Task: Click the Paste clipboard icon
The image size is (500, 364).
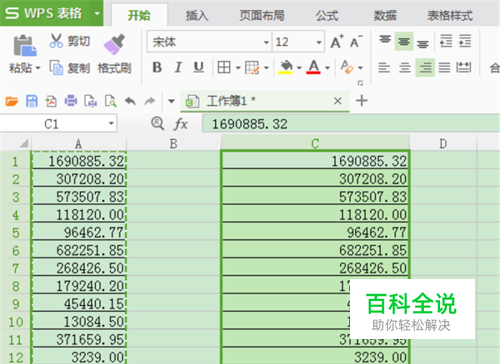Action: pos(25,46)
